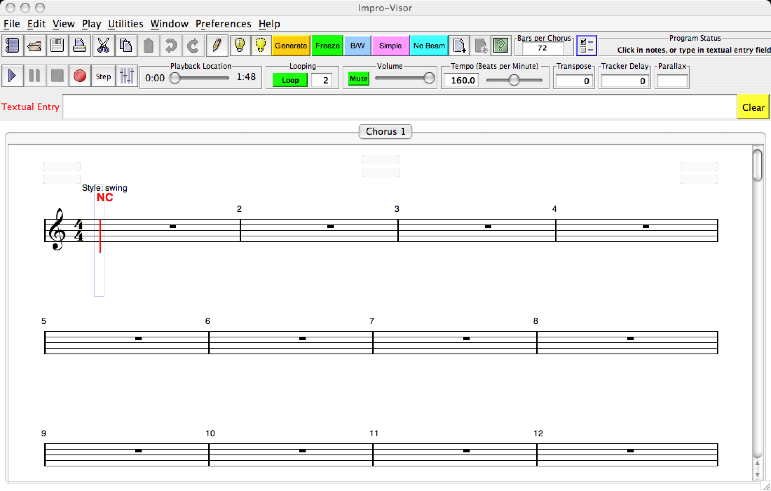Click the undo arrow icon

pyautogui.click(x=170, y=45)
